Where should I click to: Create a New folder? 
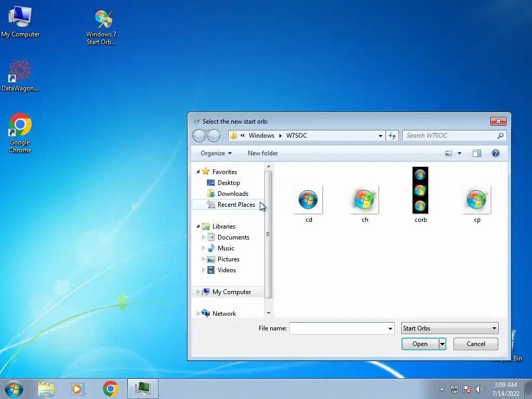[263, 153]
